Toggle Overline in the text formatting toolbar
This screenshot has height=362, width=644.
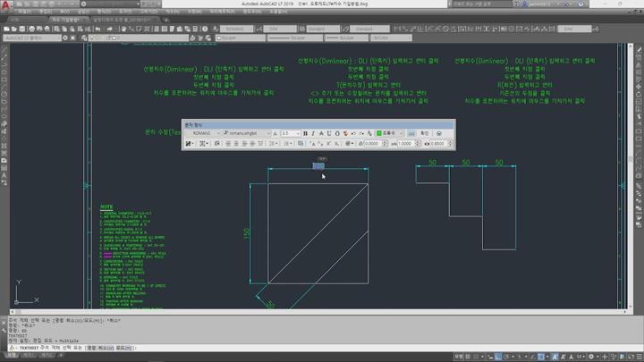(337, 133)
